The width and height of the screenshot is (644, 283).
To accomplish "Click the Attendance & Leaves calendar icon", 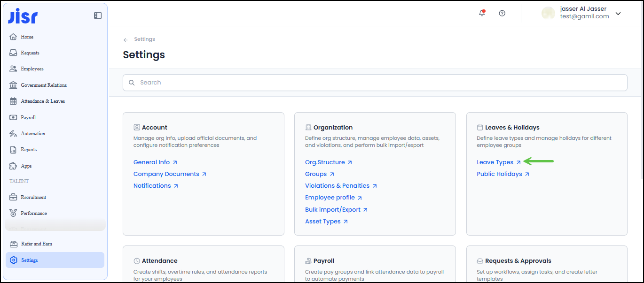I will point(13,101).
